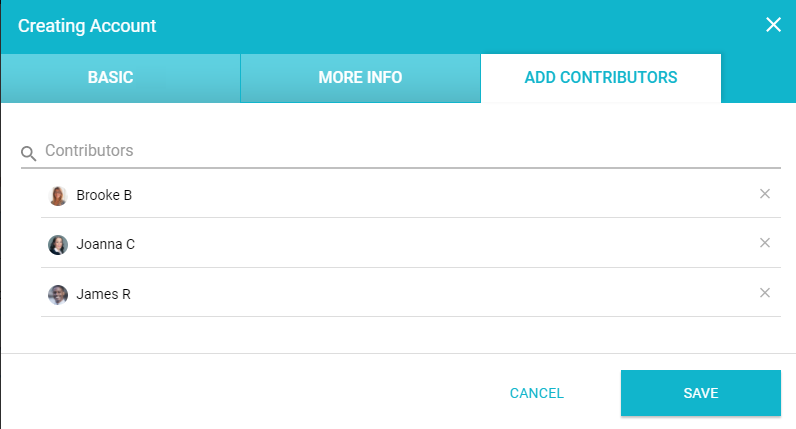Click blank footer area left of Cancel

pos(250,392)
